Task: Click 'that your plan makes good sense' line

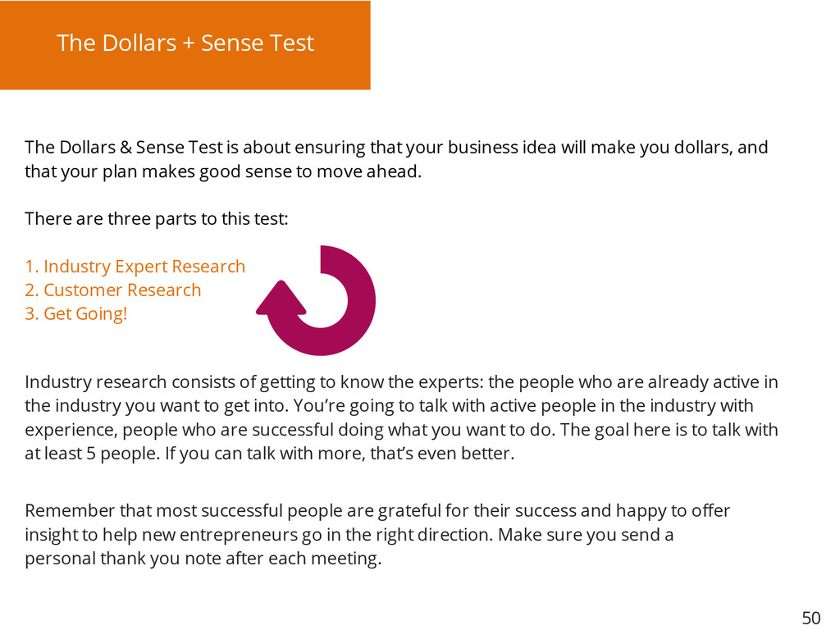Action: coord(223,171)
